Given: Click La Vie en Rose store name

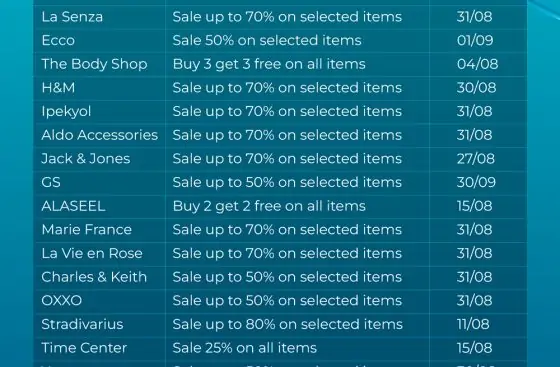Looking at the screenshot, I should pyautogui.click(x=92, y=253).
